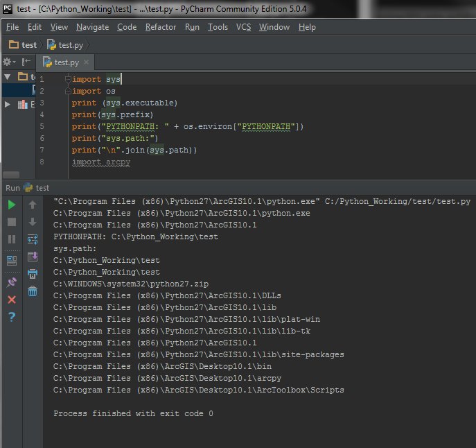Print the console output
Image resolution: width=476 pixels, height=448 pixels.
click(33, 274)
